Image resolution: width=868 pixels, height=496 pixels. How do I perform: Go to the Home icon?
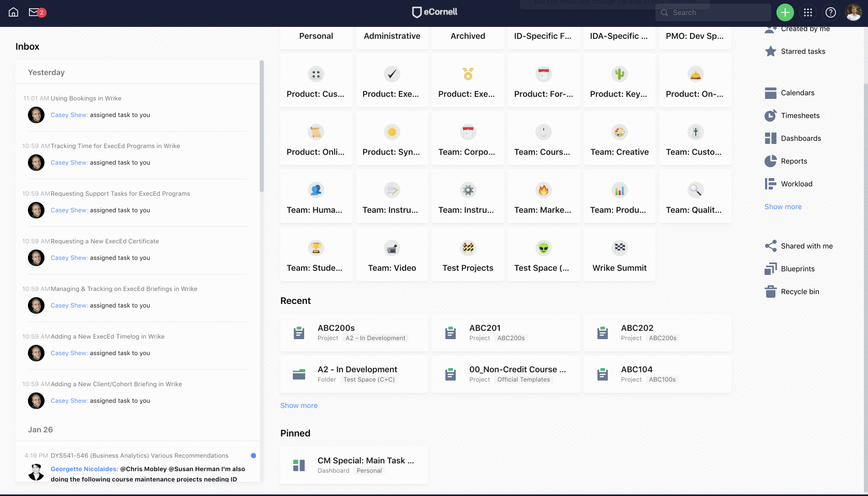[13, 12]
